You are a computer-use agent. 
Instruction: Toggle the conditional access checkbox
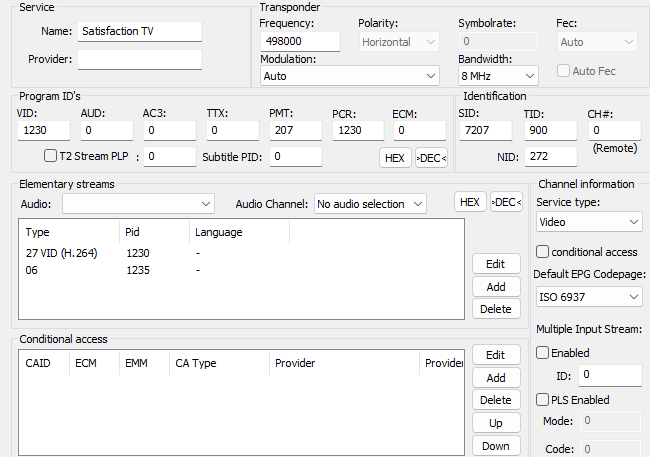click(x=542, y=252)
